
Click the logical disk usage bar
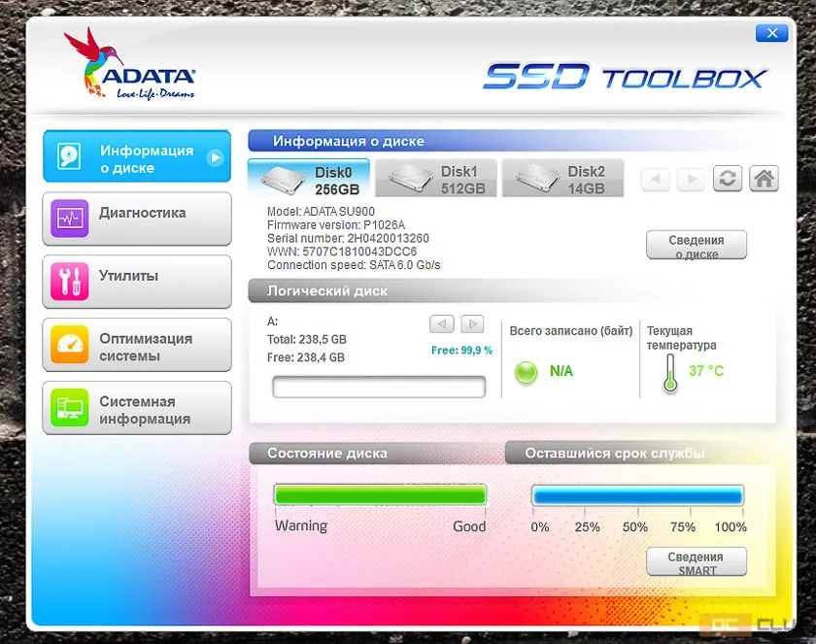tap(379, 387)
